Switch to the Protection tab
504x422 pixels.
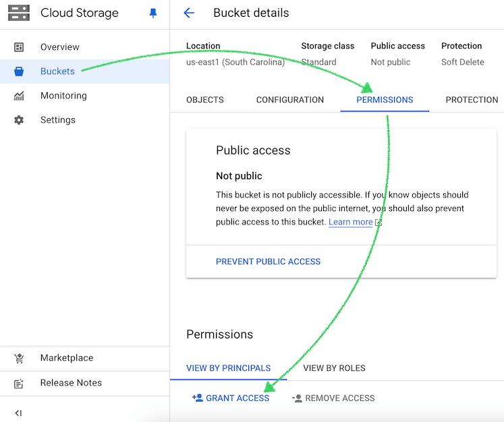[472, 100]
